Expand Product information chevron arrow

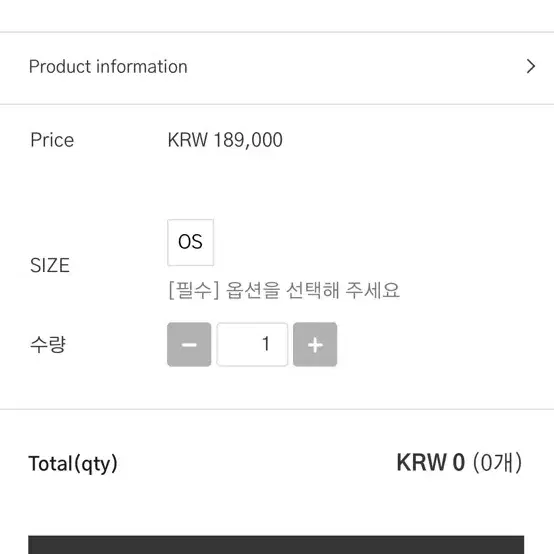tap(531, 66)
